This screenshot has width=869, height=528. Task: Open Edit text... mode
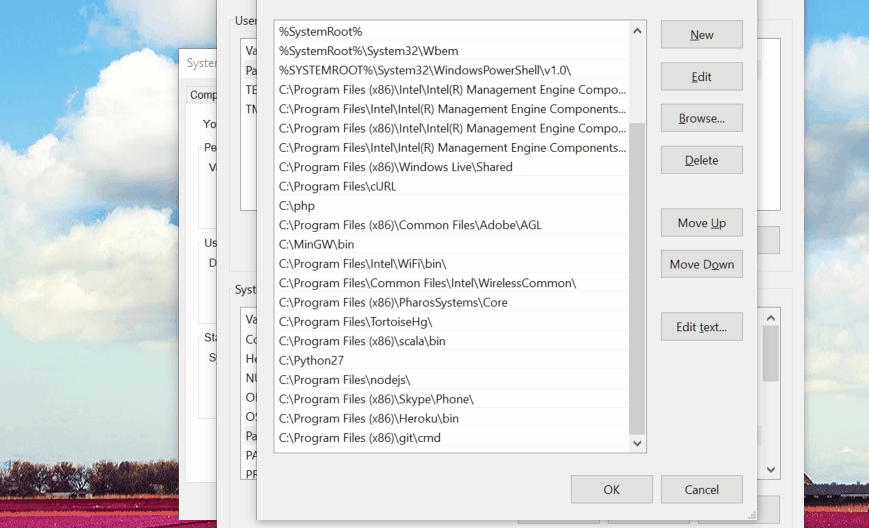click(x=702, y=327)
